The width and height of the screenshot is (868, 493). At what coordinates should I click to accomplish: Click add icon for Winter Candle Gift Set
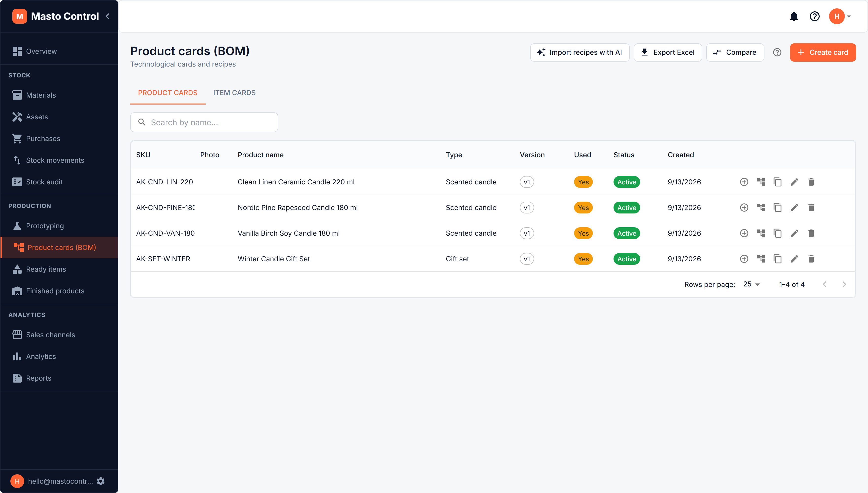point(744,259)
